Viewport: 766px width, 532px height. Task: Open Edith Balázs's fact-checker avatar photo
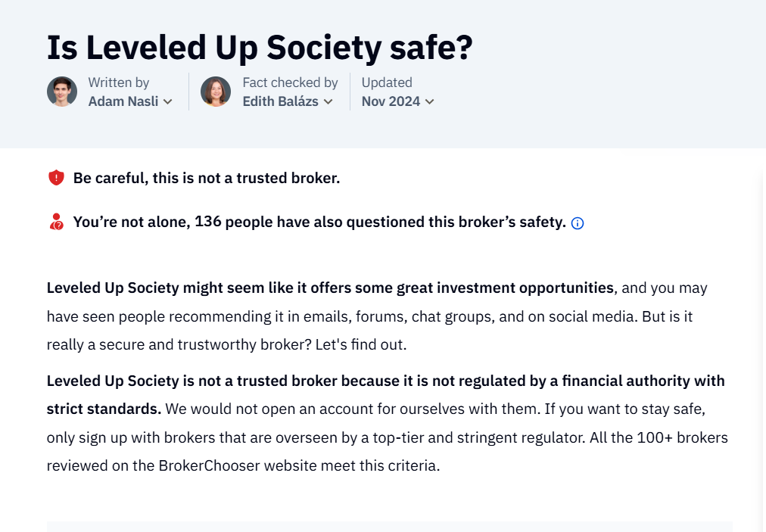pyautogui.click(x=216, y=92)
